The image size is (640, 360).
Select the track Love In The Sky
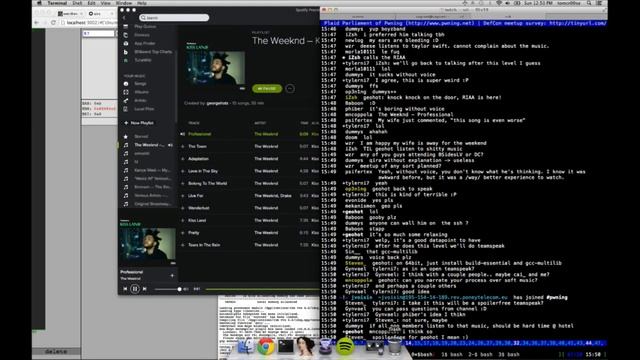pyautogui.click(x=203, y=171)
